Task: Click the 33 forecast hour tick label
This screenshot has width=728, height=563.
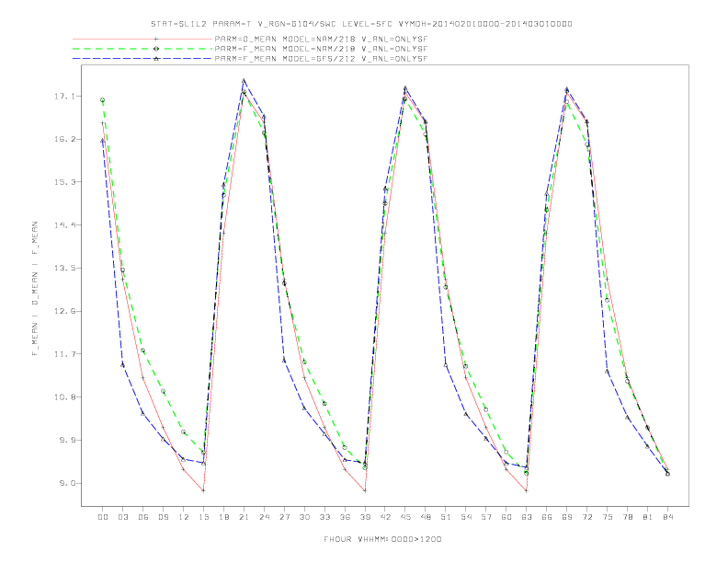Action: (x=324, y=517)
